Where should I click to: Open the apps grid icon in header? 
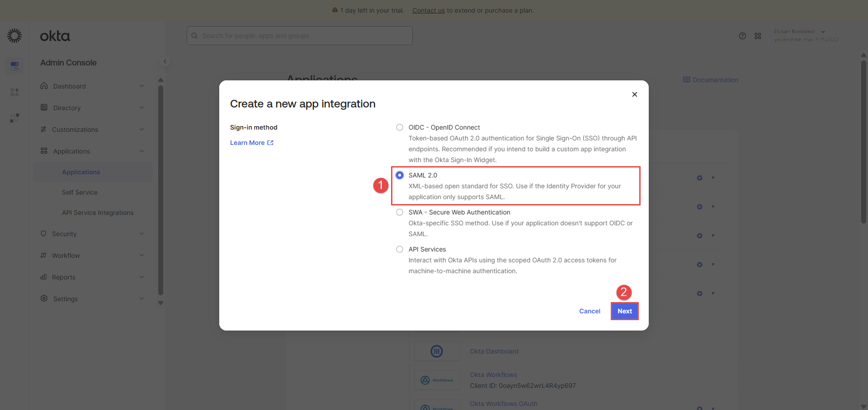pyautogui.click(x=758, y=36)
